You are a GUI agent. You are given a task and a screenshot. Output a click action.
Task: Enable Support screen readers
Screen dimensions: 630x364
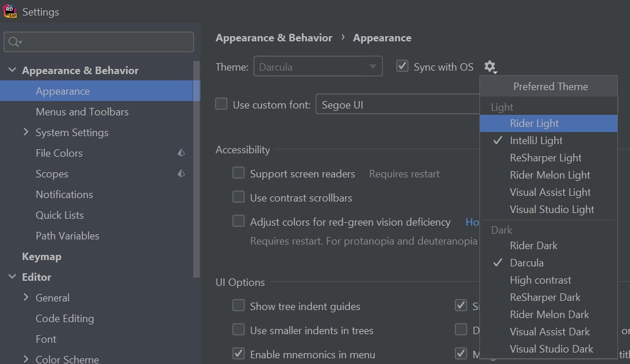[238, 173]
